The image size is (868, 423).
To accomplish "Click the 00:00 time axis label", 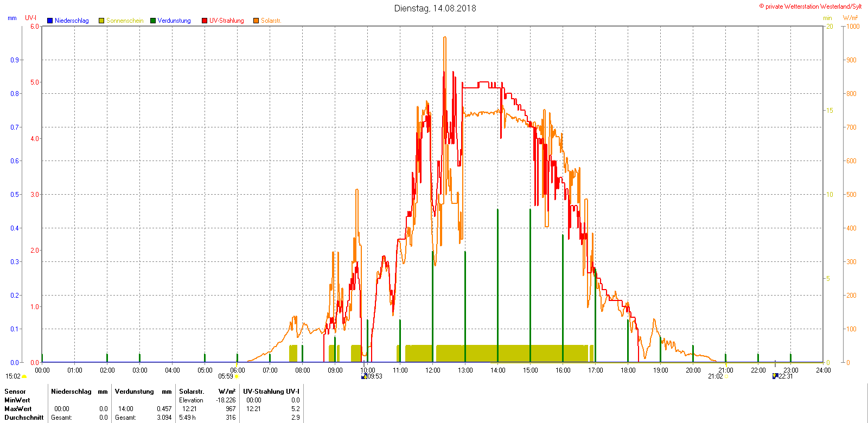I will (x=42, y=370).
